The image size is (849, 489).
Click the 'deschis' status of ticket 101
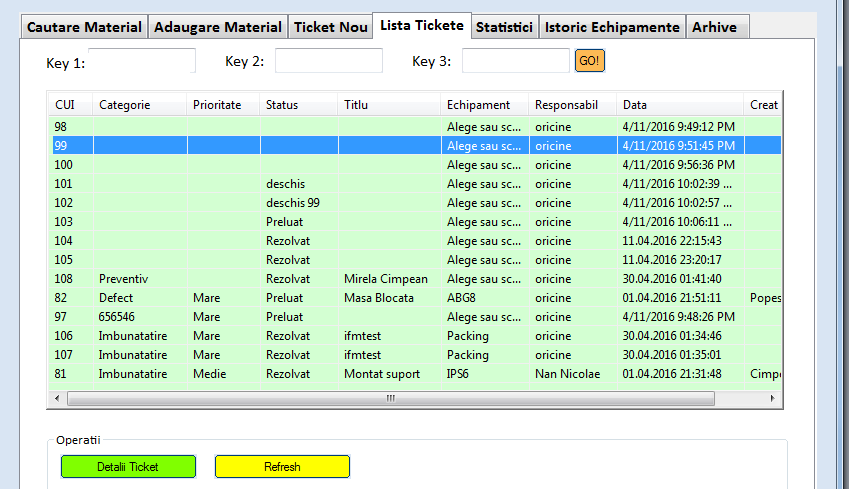coord(285,184)
